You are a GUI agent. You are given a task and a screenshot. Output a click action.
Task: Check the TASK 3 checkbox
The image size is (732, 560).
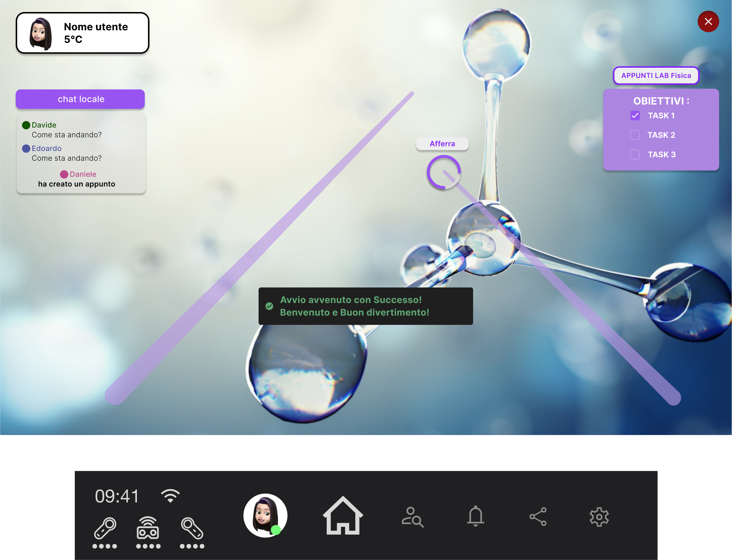click(x=635, y=155)
